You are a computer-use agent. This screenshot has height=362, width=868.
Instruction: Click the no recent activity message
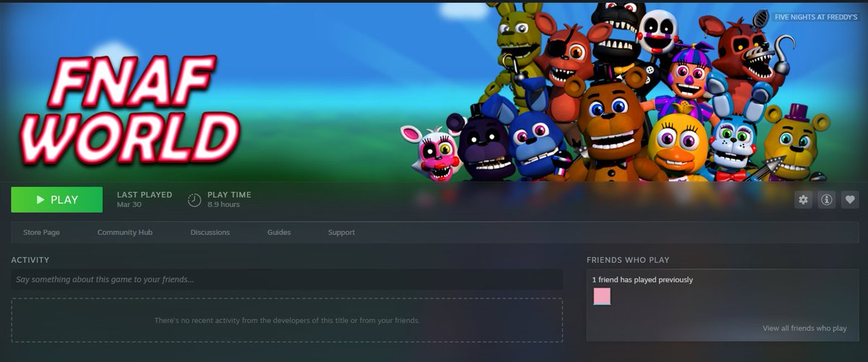pyautogui.click(x=287, y=320)
